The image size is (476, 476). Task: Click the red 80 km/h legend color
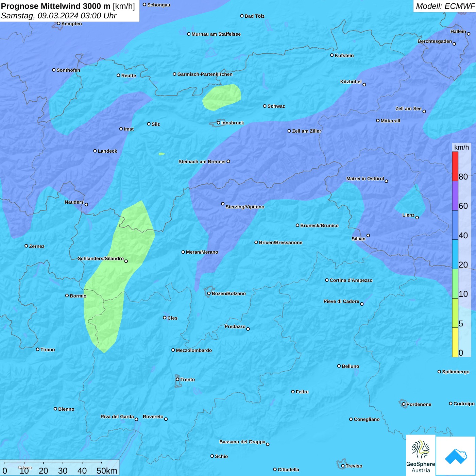coord(455,166)
